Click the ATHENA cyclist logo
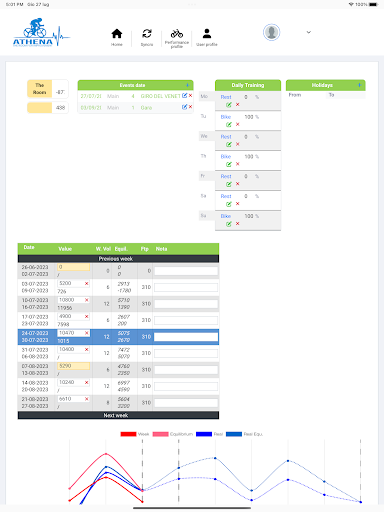384x512 pixels. click(x=41, y=32)
